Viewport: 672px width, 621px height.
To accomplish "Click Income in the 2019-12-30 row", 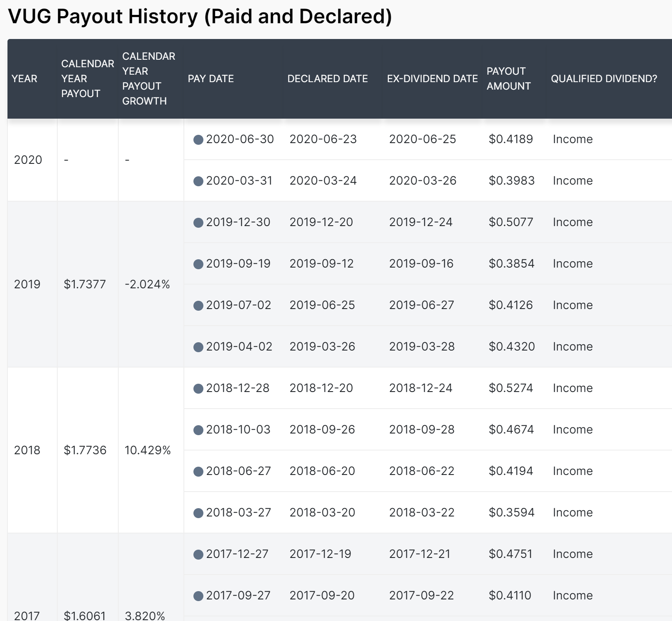I will pos(572,222).
